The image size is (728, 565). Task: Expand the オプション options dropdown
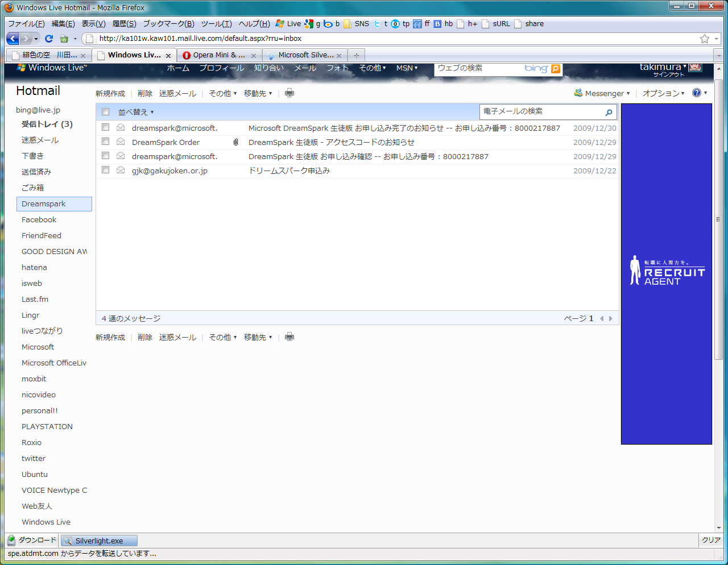663,93
